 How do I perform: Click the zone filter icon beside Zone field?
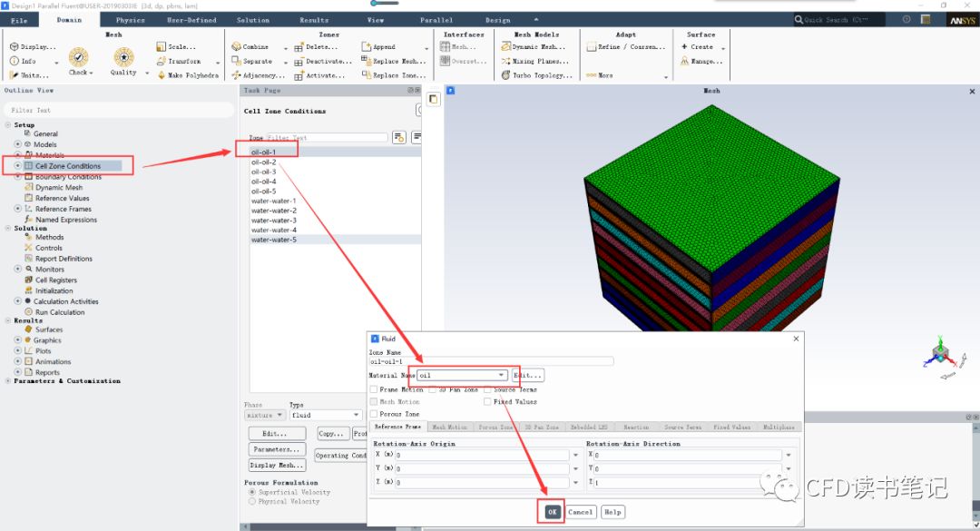(398, 138)
